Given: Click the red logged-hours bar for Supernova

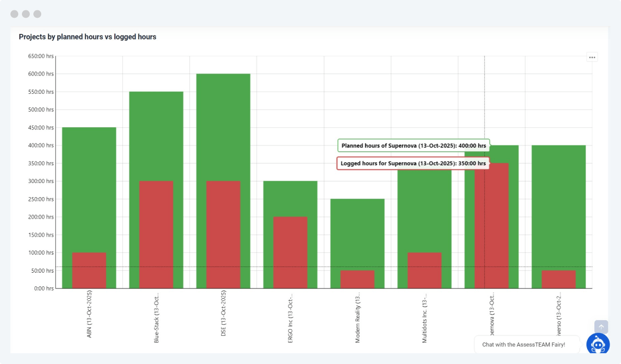Looking at the screenshot, I should pyautogui.click(x=492, y=229).
